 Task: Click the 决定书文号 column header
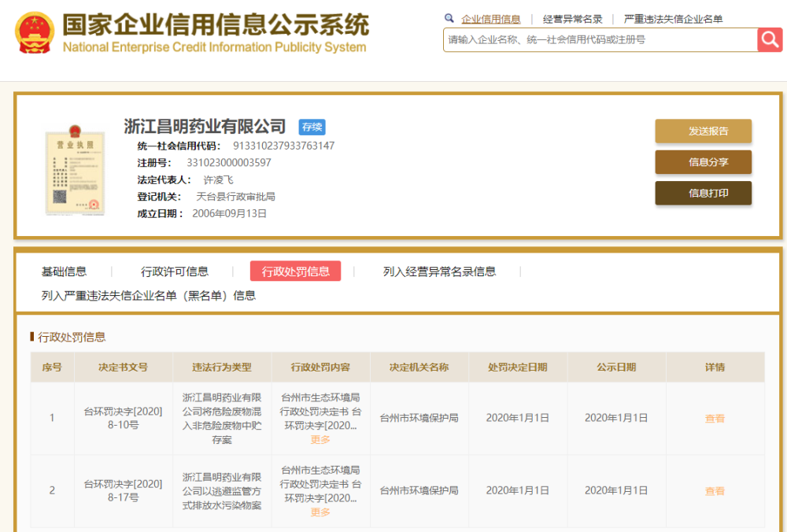[123, 368]
